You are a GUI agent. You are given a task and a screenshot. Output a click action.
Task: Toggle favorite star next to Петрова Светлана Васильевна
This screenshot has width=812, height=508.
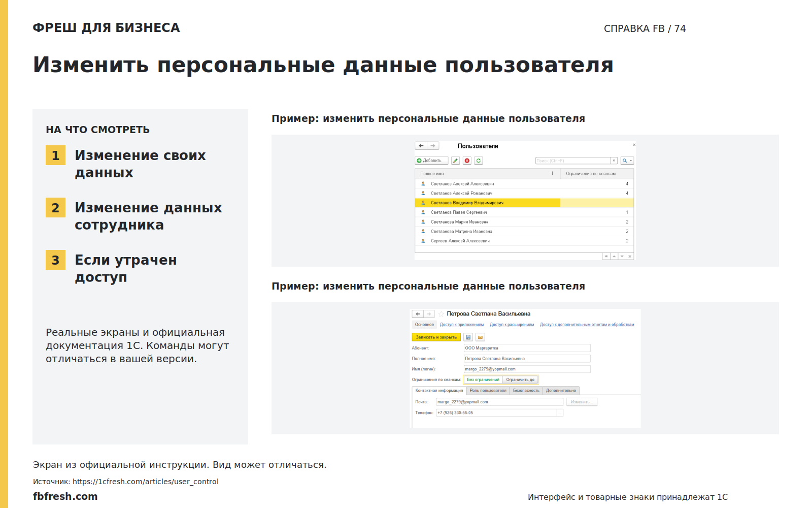tap(442, 314)
